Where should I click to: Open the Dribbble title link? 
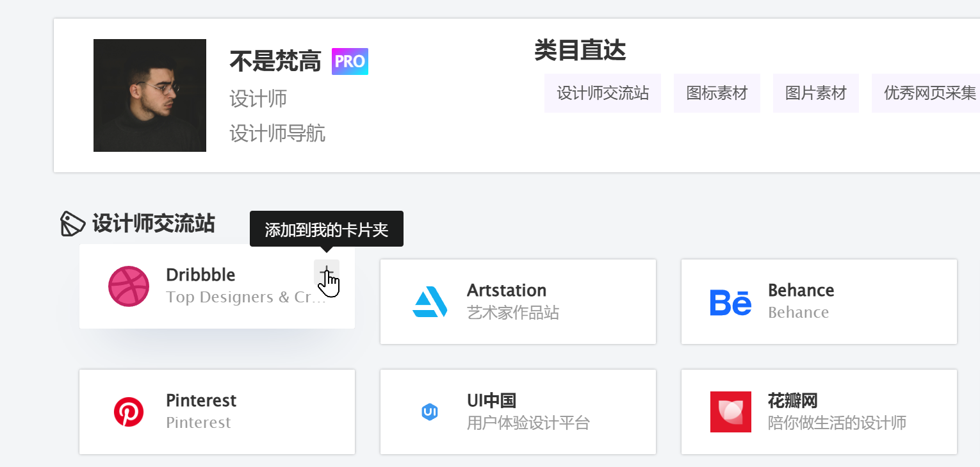pos(200,275)
